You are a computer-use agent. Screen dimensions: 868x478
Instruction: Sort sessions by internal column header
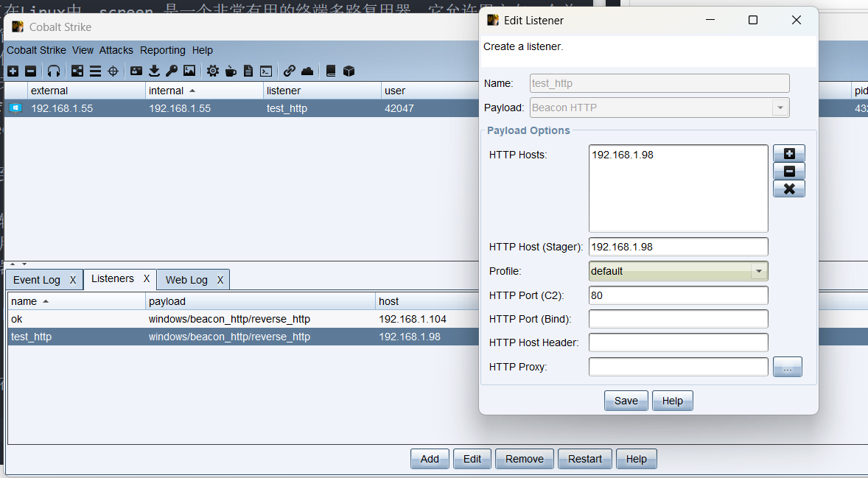[x=167, y=91]
